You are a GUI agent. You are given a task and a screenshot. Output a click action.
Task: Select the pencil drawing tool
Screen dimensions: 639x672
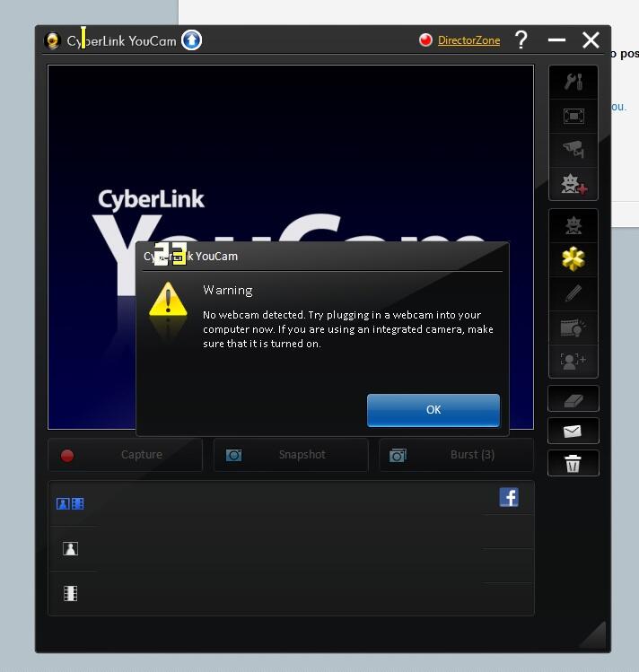573,293
